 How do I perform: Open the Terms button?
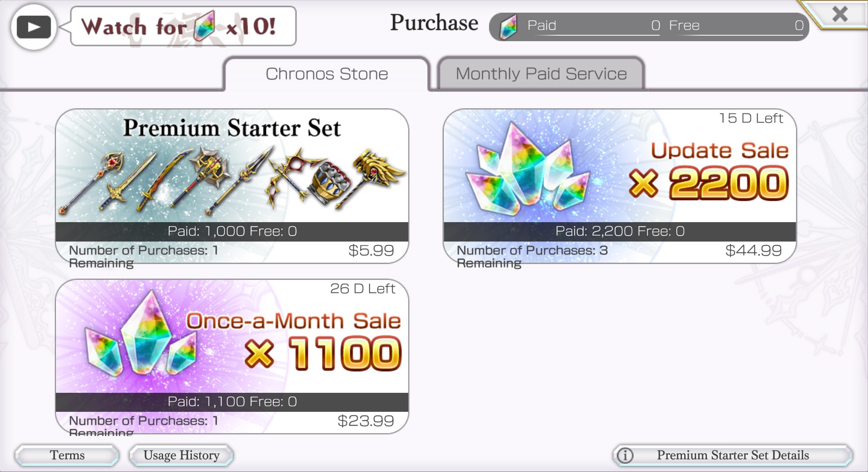[x=67, y=455]
